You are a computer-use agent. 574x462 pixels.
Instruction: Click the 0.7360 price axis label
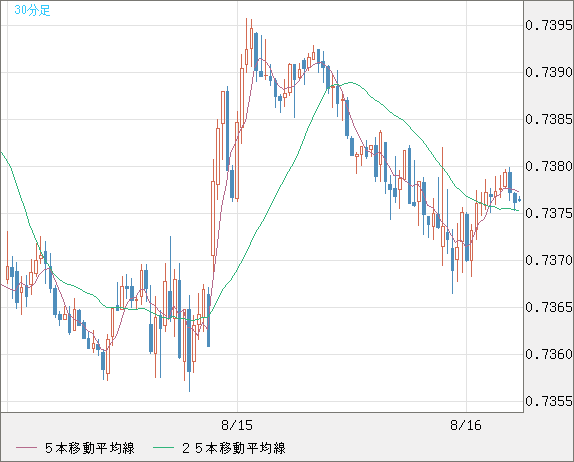point(549,354)
